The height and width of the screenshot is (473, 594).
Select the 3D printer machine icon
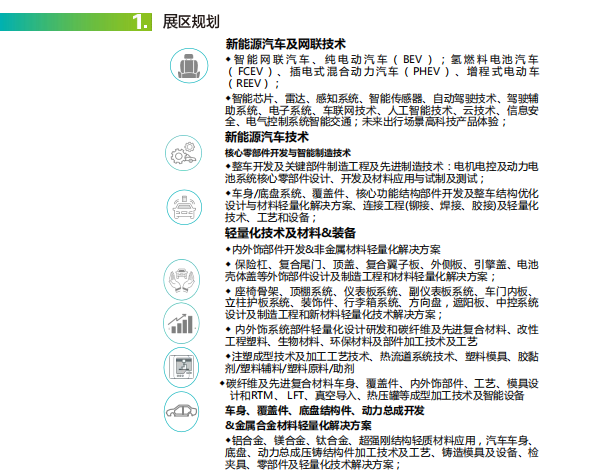(181, 367)
